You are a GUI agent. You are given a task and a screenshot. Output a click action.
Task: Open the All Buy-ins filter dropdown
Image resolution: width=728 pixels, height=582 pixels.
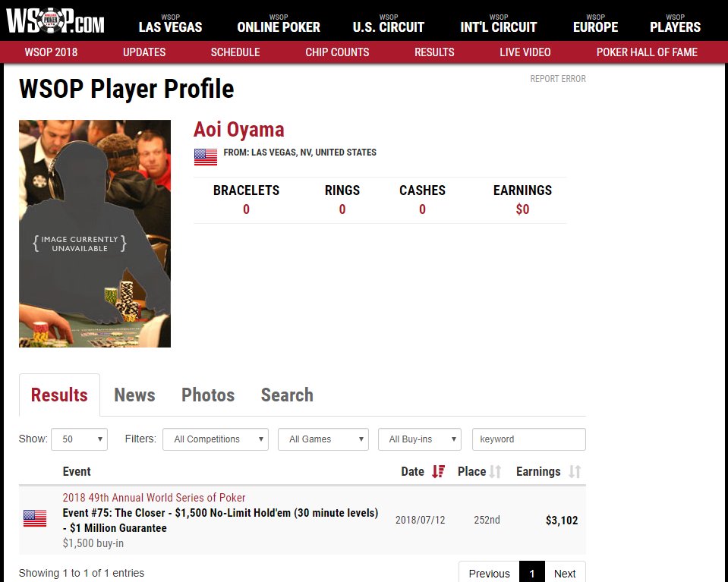pyautogui.click(x=420, y=439)
